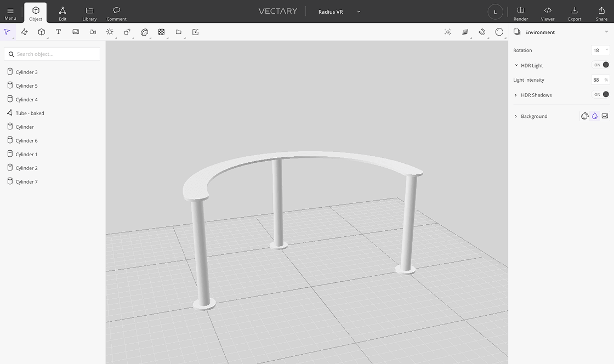The height and width of the screenshot is (364, 614).
Task: Select droplet color background mode icon
Action: click(595, 116)
